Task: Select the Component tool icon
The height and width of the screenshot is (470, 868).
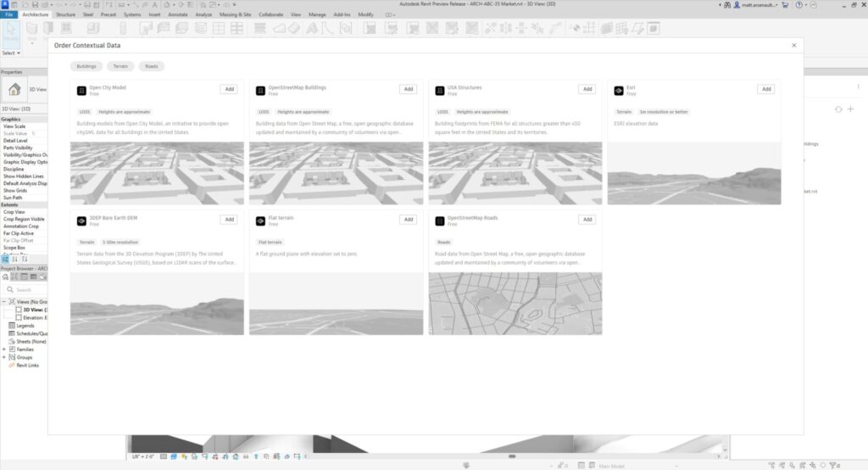Action: 93,28
